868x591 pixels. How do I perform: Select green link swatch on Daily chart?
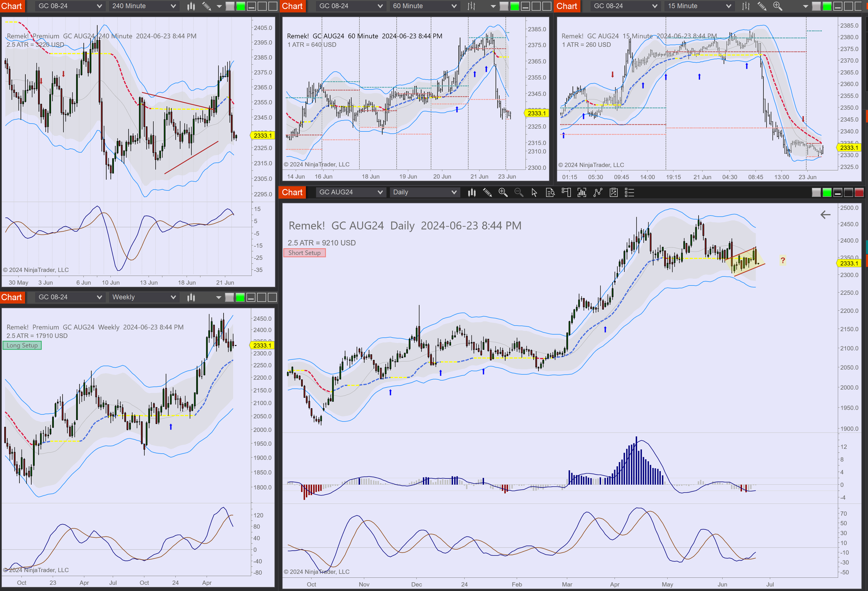pos(827,192)
